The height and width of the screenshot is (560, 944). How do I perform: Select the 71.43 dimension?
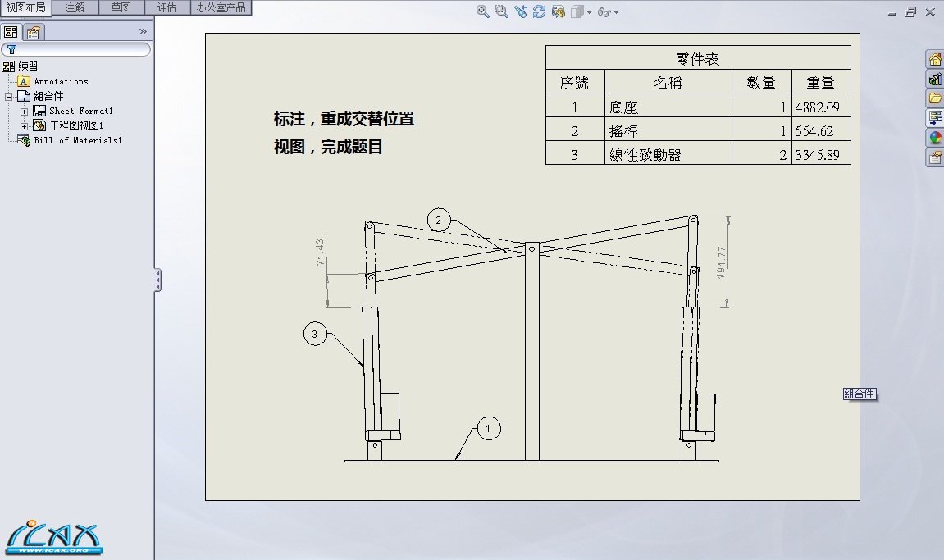click(x=320, y=252)
